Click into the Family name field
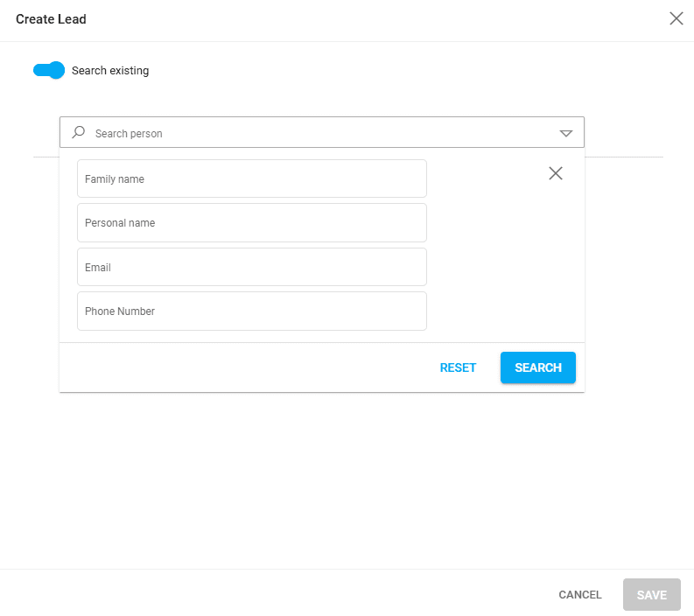Screen dimensions: 694x616 coord(251,178)
